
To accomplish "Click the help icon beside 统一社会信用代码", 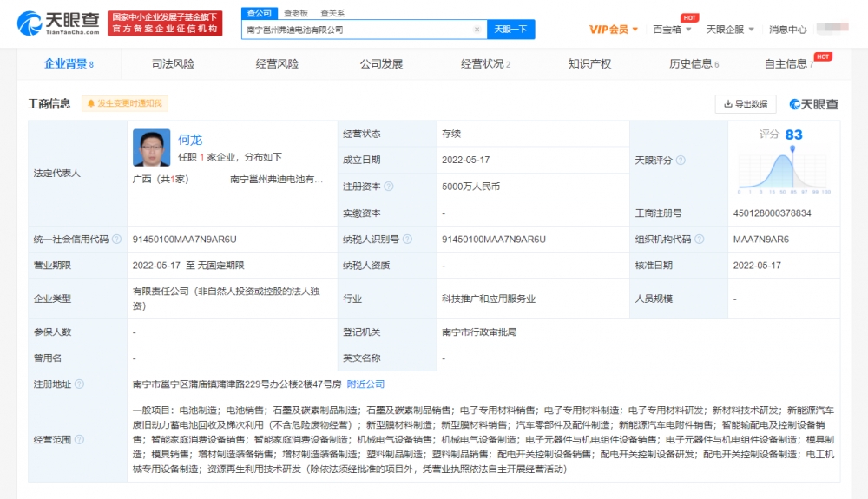I will pos(116,239).
